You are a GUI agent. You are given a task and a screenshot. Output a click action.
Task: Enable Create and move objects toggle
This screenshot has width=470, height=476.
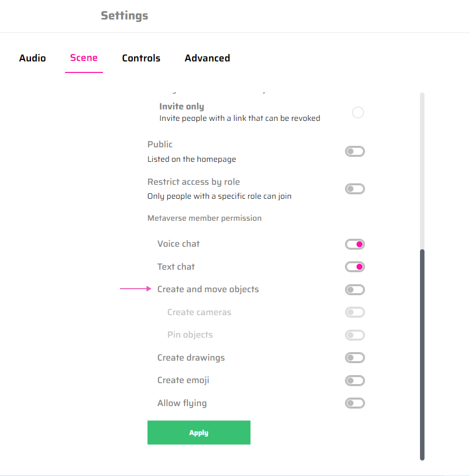click(x=355, y=290)
